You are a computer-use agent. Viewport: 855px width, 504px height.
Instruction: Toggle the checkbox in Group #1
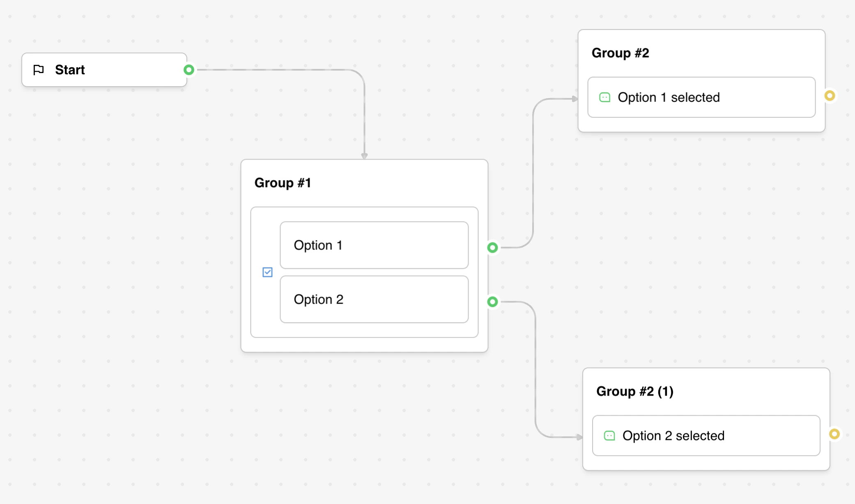[x=268, y=272]
